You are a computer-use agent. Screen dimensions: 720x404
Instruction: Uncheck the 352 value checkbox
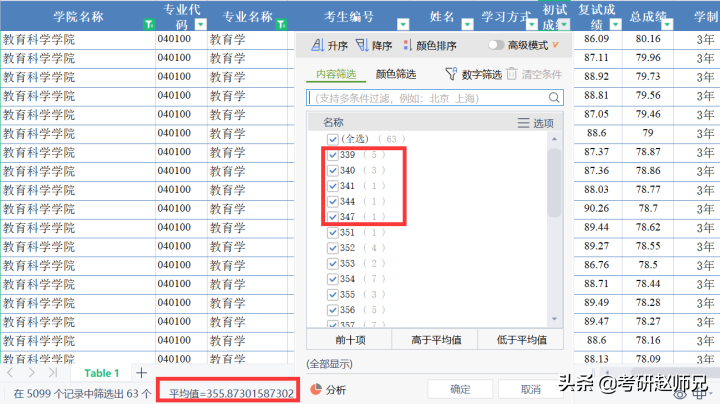coord(333,248)
